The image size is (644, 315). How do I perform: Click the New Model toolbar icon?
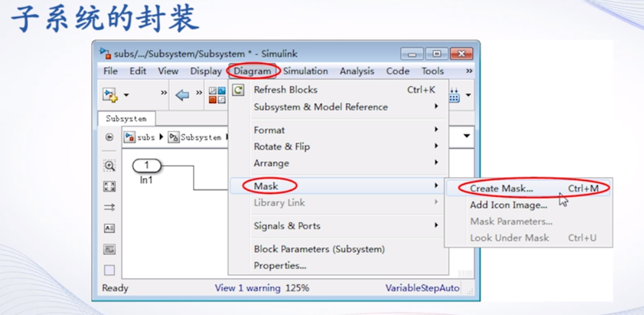click(x=110, y=95)
